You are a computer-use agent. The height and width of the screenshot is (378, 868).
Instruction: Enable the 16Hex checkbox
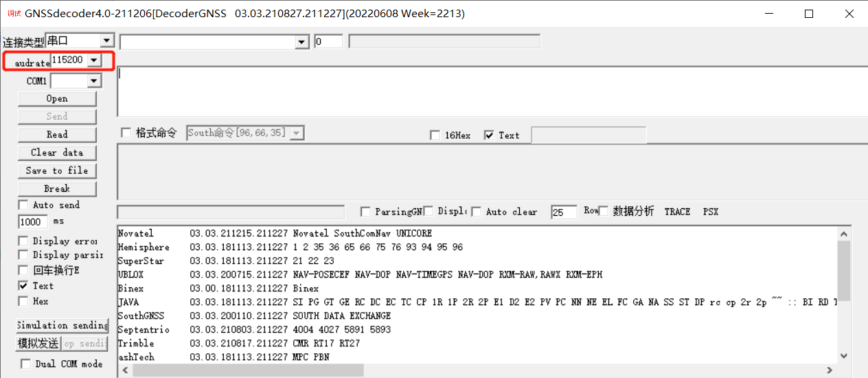pos(435,135)
